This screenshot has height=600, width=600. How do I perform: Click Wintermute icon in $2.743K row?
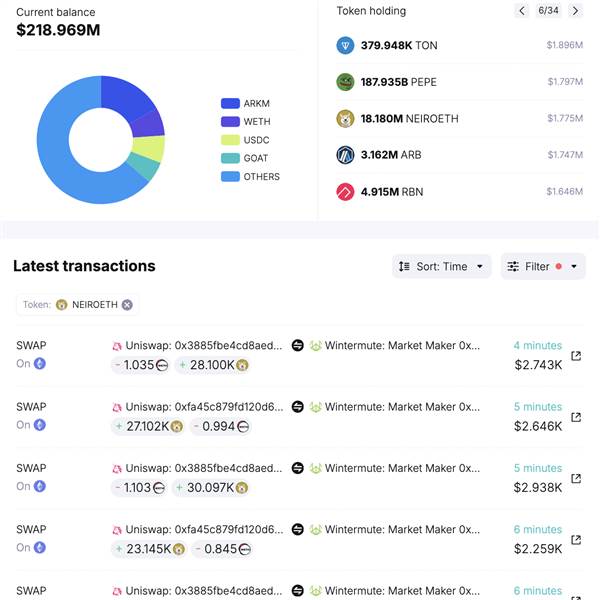click(315, 346)
